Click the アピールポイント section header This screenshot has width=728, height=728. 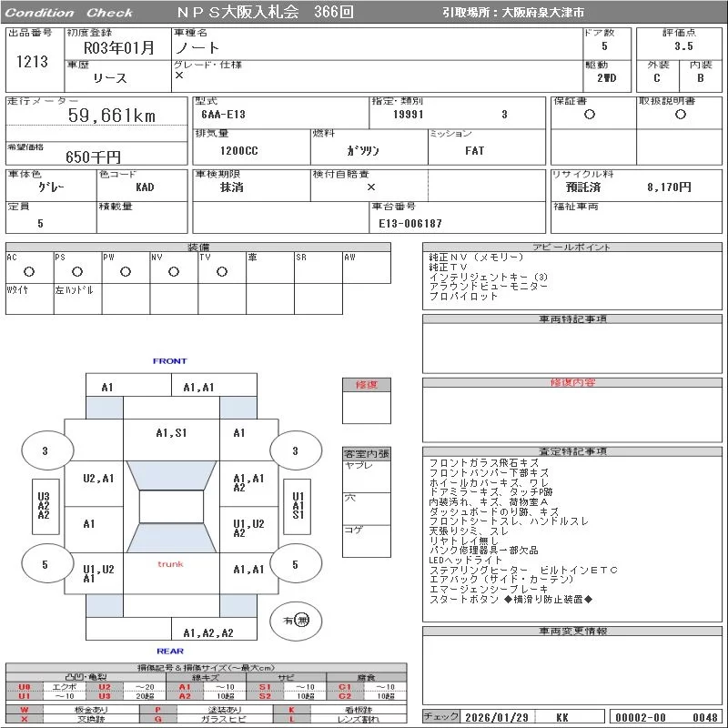pos(571,248)
